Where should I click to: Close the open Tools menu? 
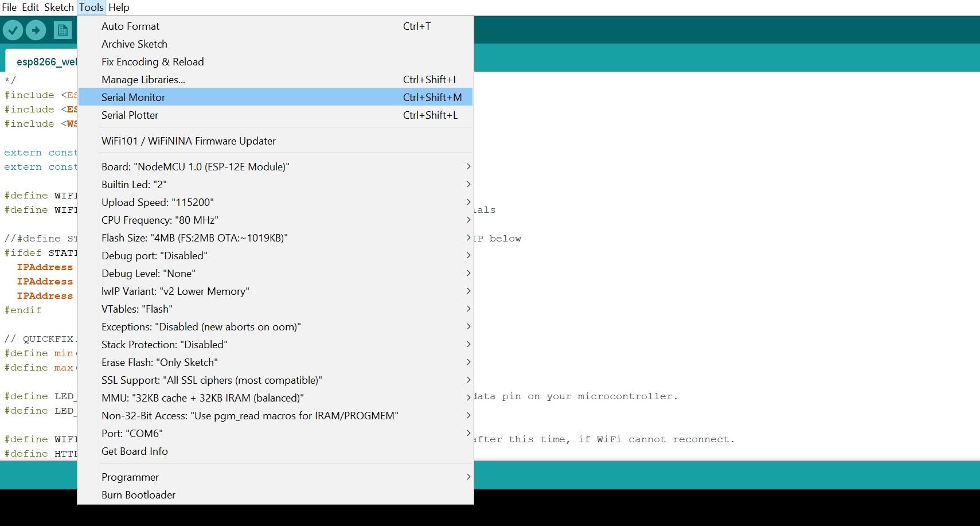pos(91,7)
